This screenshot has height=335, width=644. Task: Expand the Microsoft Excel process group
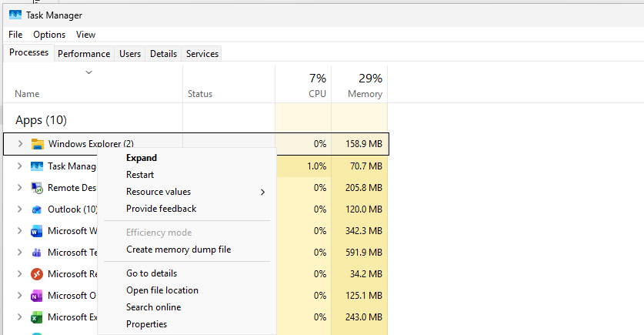point(19,317)
